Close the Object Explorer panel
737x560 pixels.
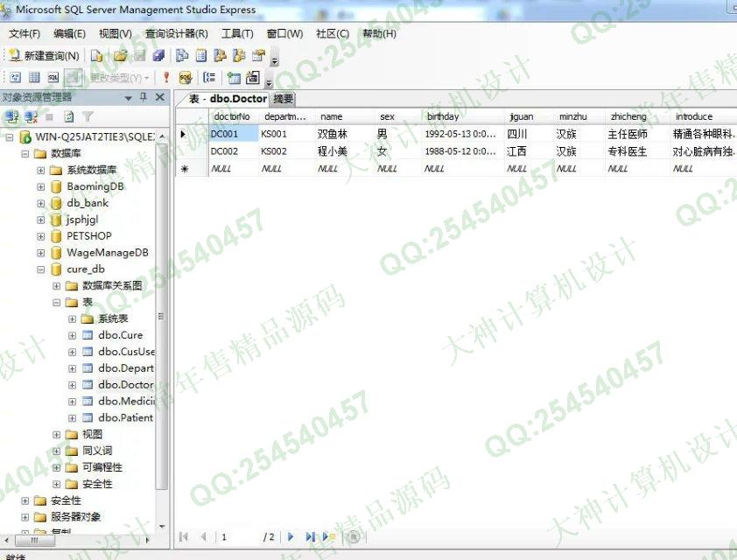tap(160, 97)
